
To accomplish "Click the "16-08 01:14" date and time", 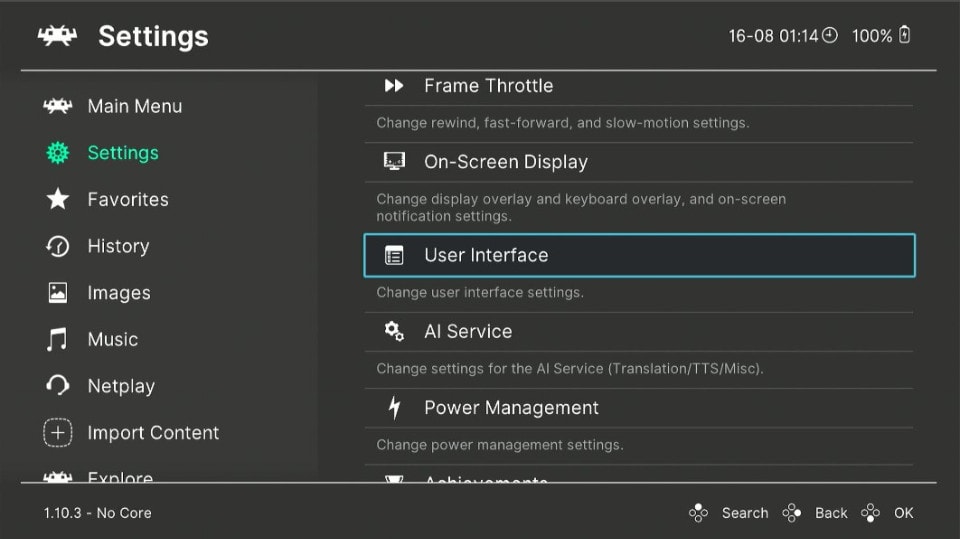I will pyautogui.click(x=773, y=36).
